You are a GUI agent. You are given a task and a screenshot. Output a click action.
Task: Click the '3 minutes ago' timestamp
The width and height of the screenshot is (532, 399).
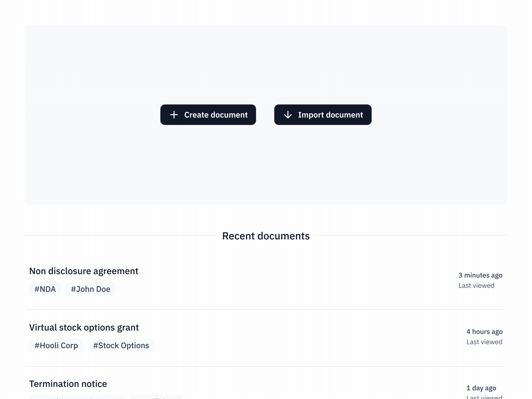(480, 275)
